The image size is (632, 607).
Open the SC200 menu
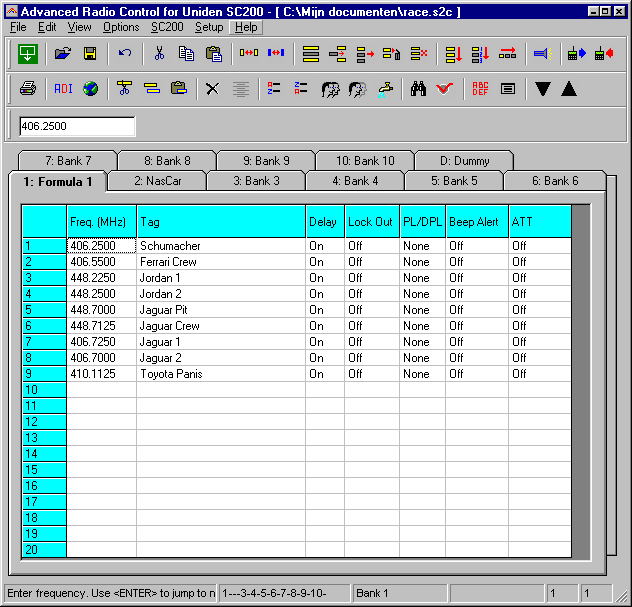coord(167,27)
